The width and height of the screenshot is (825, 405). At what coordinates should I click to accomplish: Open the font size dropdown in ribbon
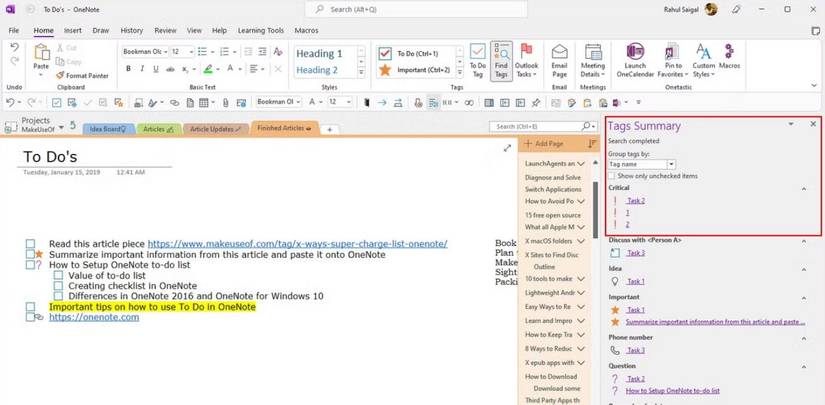coord(190,51)
